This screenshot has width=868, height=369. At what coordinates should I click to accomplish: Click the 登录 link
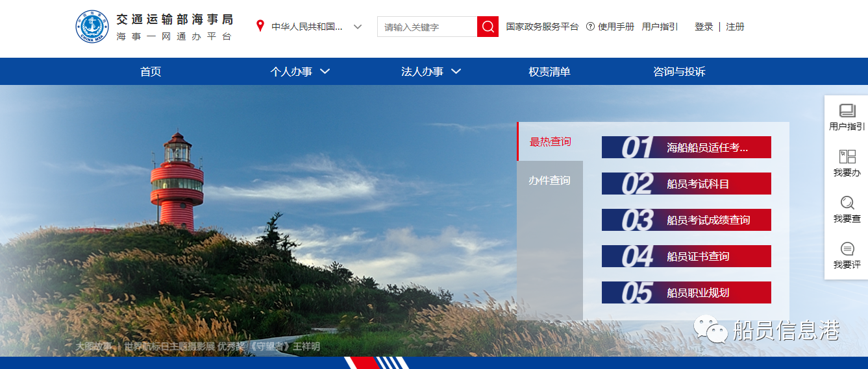704,27
